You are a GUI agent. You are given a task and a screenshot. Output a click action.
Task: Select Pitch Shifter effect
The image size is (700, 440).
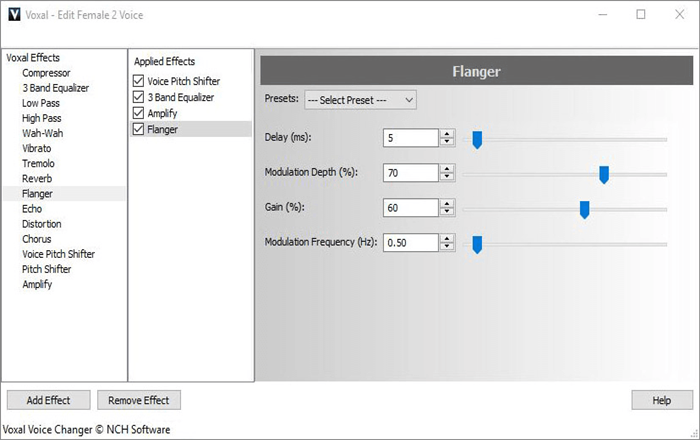pyautogui.click(x=46, y=269)
